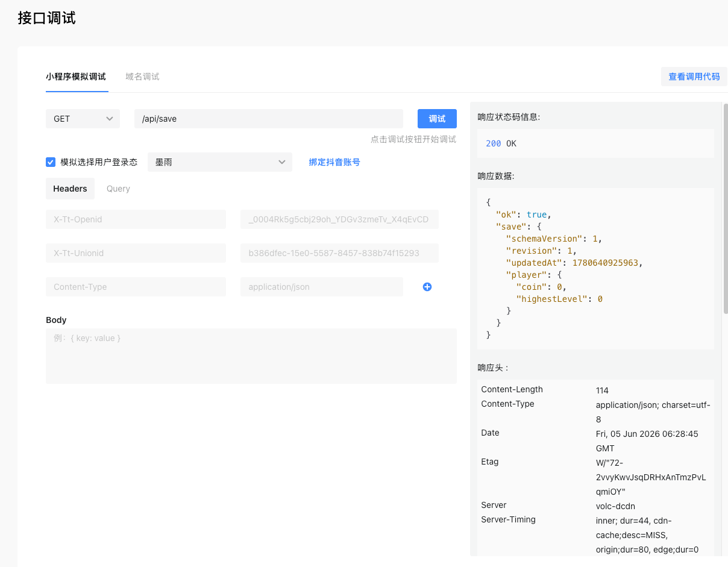The width and height of the screenshot is (728, 567).
Task: Click the "highestLevel" line in response JSON
Action: 559,299
